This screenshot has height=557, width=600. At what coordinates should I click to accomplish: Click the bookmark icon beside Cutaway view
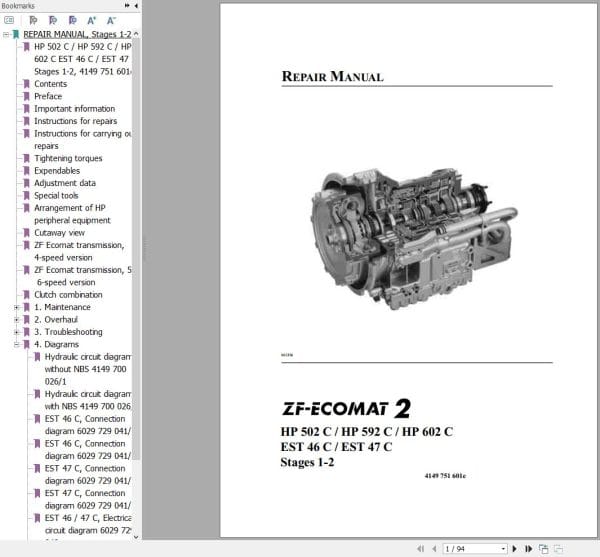[26, 233]
